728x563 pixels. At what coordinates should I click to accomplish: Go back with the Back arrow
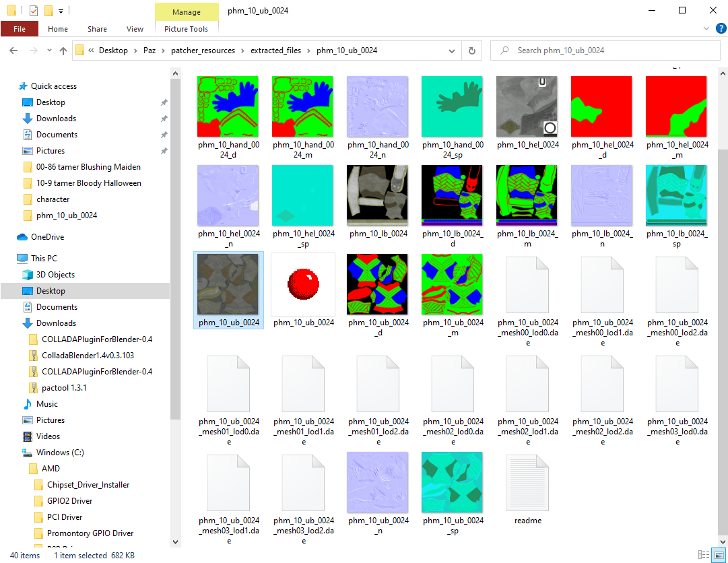tap(14, 51)
